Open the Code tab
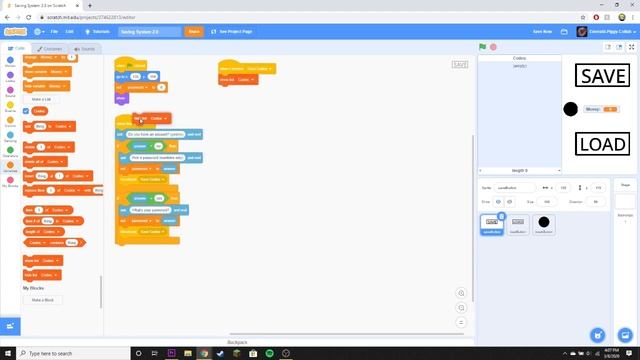Viewport: 640px width, 360px height. (16, 48)
